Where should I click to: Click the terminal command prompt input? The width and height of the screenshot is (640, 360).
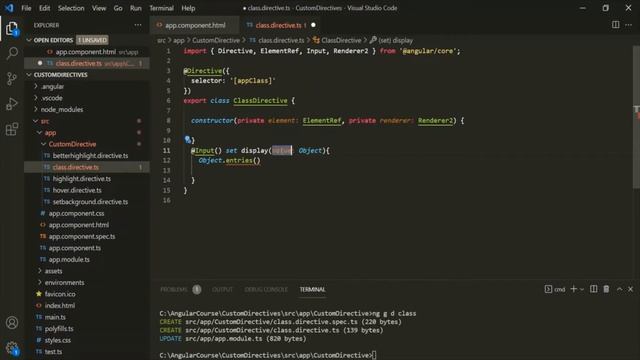click(374, 356)
